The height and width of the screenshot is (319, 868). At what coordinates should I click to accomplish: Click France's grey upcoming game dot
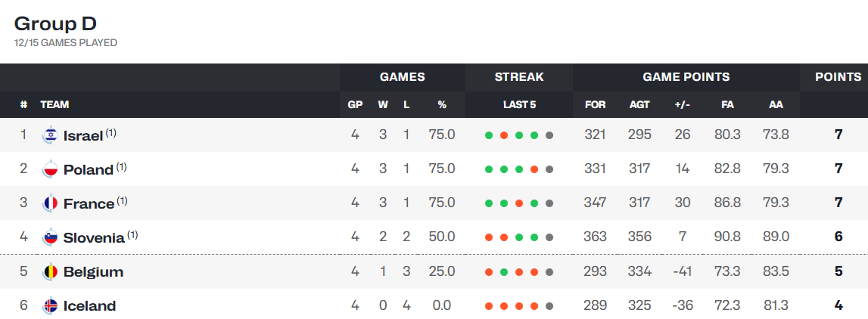(x=549, y=203)
